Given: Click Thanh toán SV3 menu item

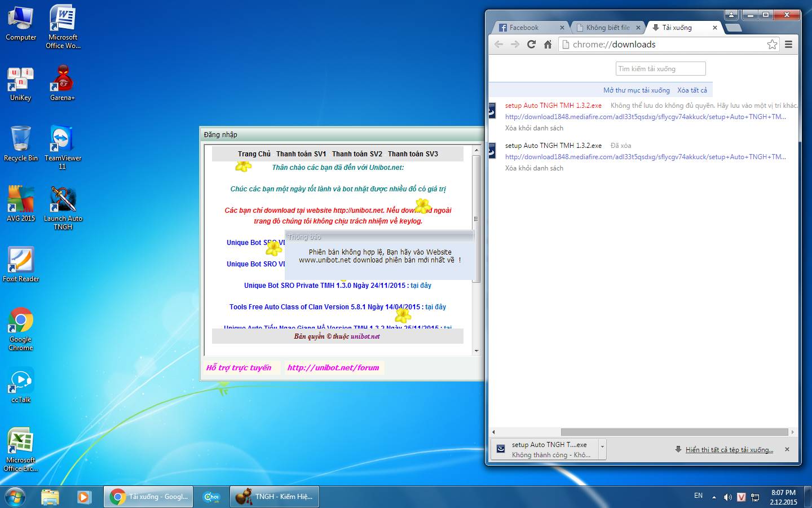Looking at the screenshot, I should point(413,154).
